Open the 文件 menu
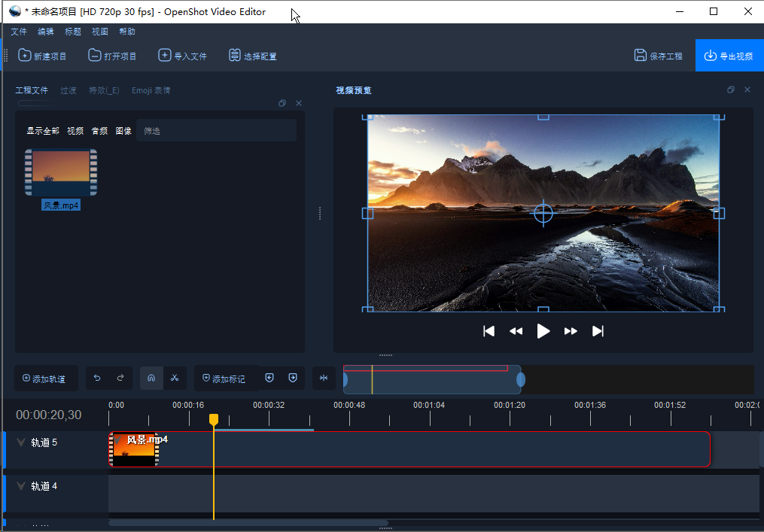764x532 pixels. click(x=19, y=32)
